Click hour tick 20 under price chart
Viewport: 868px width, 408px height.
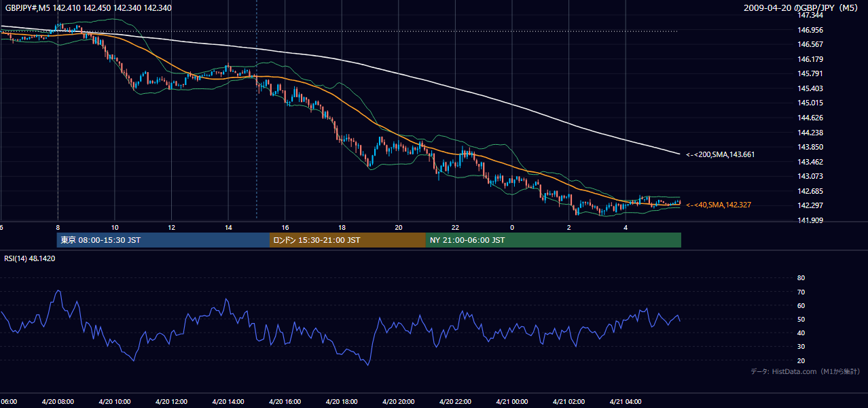click(x=399, y=228)
